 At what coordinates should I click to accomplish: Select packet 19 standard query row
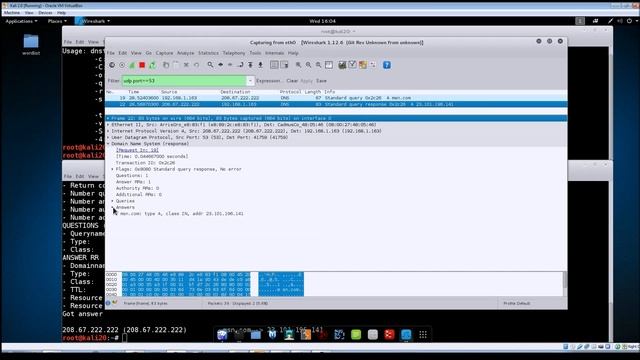pyautogui.click(x=336, y=98)
